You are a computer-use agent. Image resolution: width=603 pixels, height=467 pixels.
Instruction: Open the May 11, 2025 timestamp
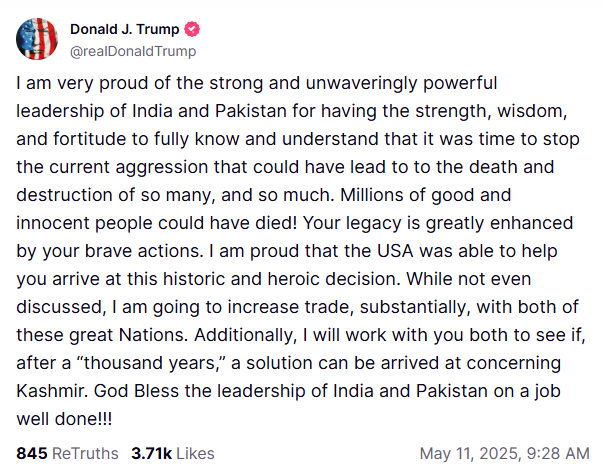(505, 453)
